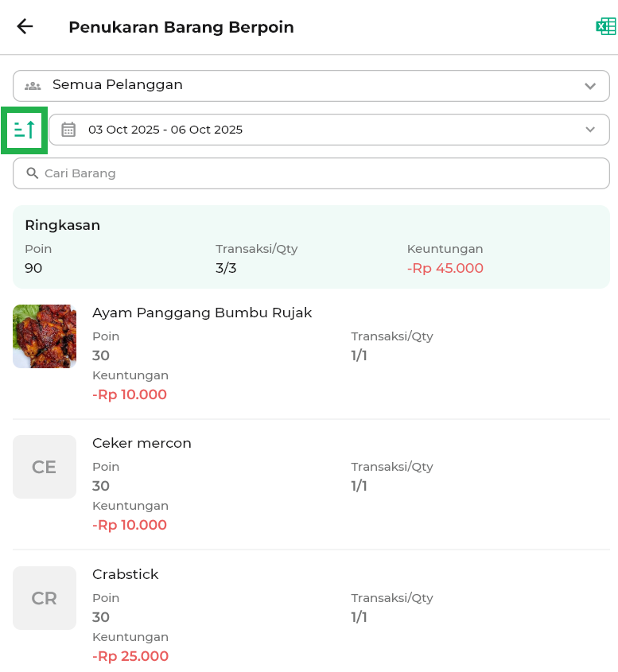Click the people icon beside Semua Pelanggan
Viewport: 618px width, 672px height.
(33, 86)
